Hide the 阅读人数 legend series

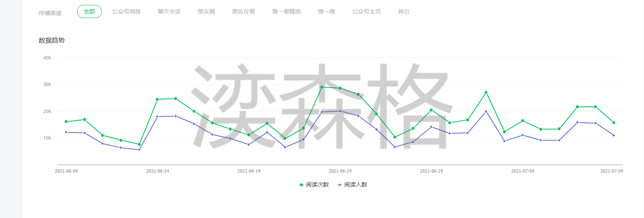pyautogui.click(x=352, y=185)
